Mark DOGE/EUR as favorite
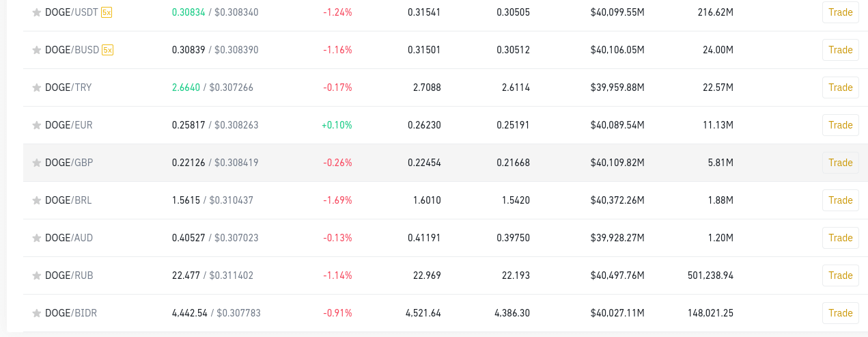The image size is (868, 337). [37, 125]
